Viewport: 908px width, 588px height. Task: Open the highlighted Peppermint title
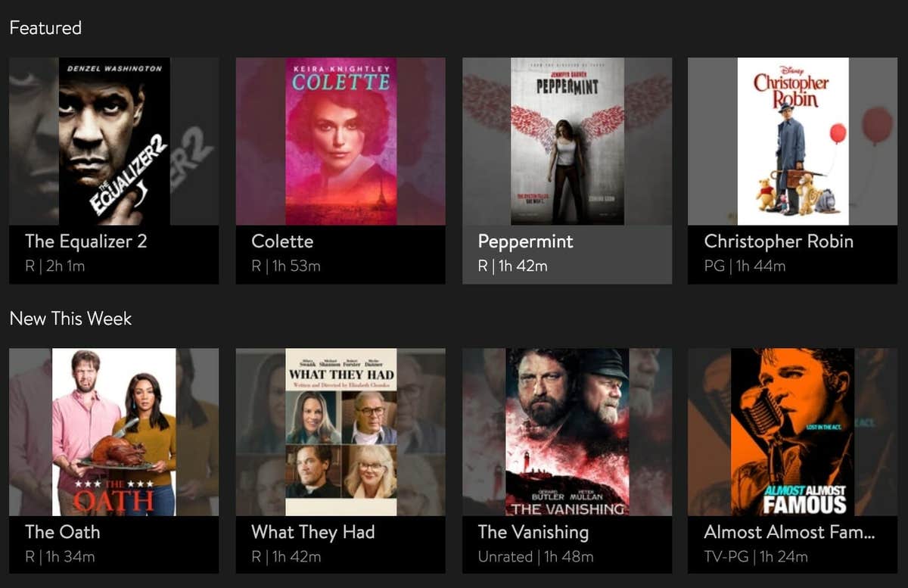pos(526,242)
